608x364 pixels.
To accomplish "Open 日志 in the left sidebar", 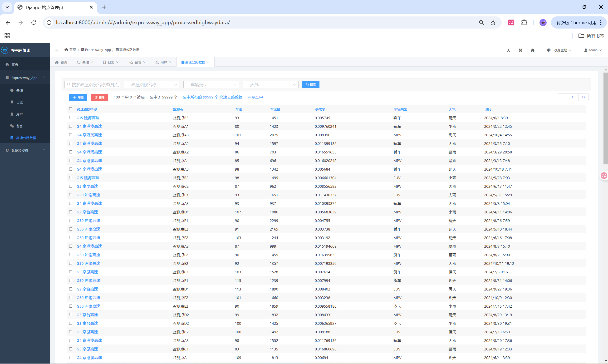I will pyautogui.click(x=19, y=102).
